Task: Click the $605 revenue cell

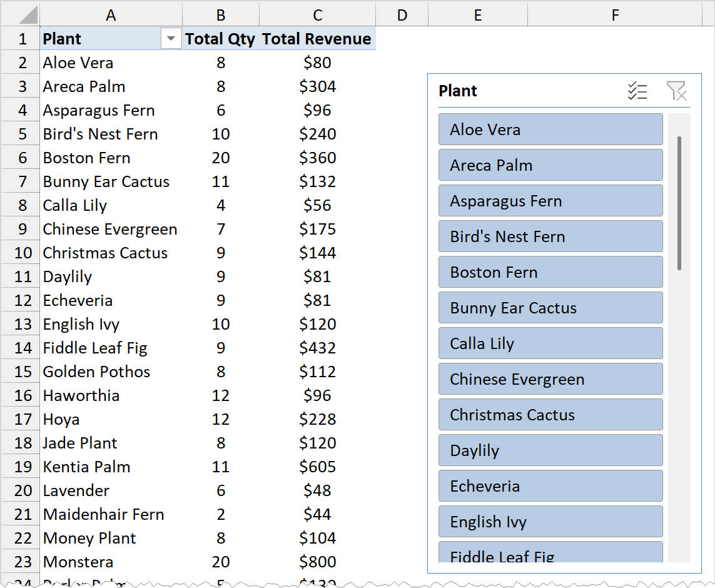Action: click(x=317, y=467)
